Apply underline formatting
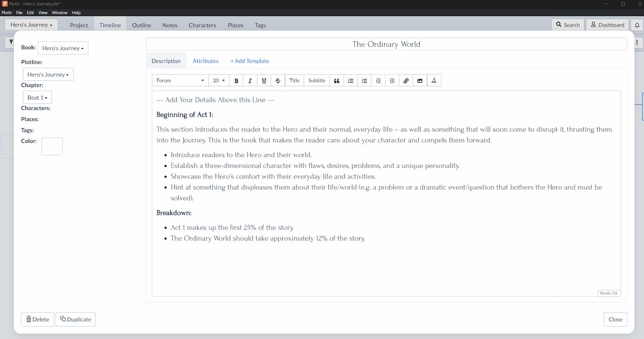 coord(264,80)
